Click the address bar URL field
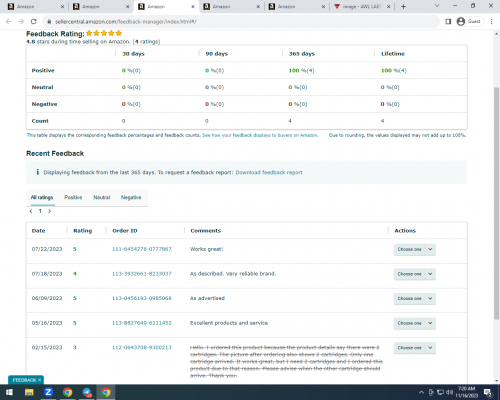 click(240, 22)
